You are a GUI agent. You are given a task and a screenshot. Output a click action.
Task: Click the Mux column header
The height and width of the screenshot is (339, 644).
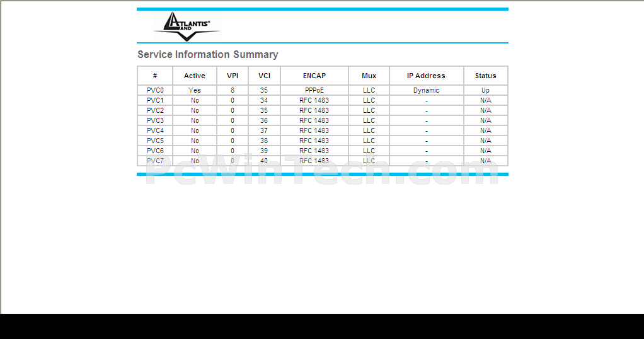[x=369, y=76]
